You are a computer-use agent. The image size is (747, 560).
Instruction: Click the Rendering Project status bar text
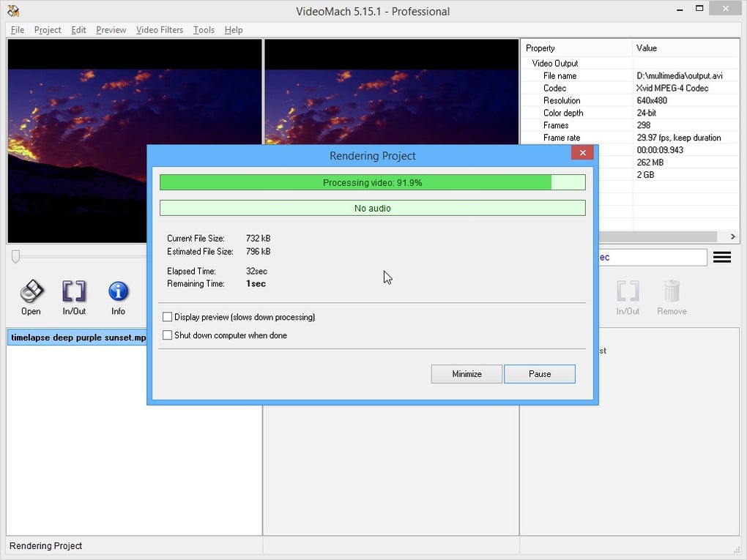coord(45,545)
